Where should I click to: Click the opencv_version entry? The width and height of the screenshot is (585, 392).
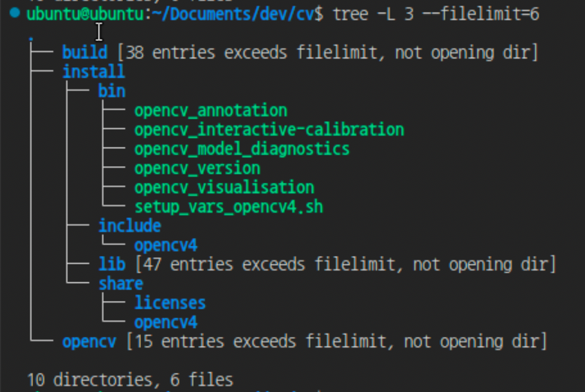(x=197, y=168)
